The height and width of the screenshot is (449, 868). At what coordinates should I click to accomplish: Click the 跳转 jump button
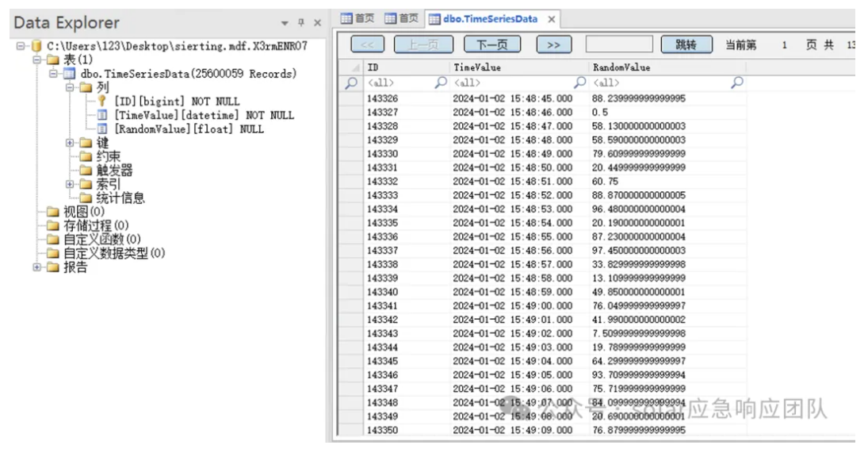[x=685, y=45]
